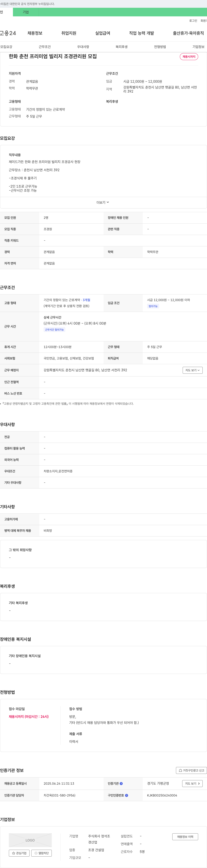Click the help icon next to 인증기관
This screenshot has height=868, width=207.
(x=121, y=783)
